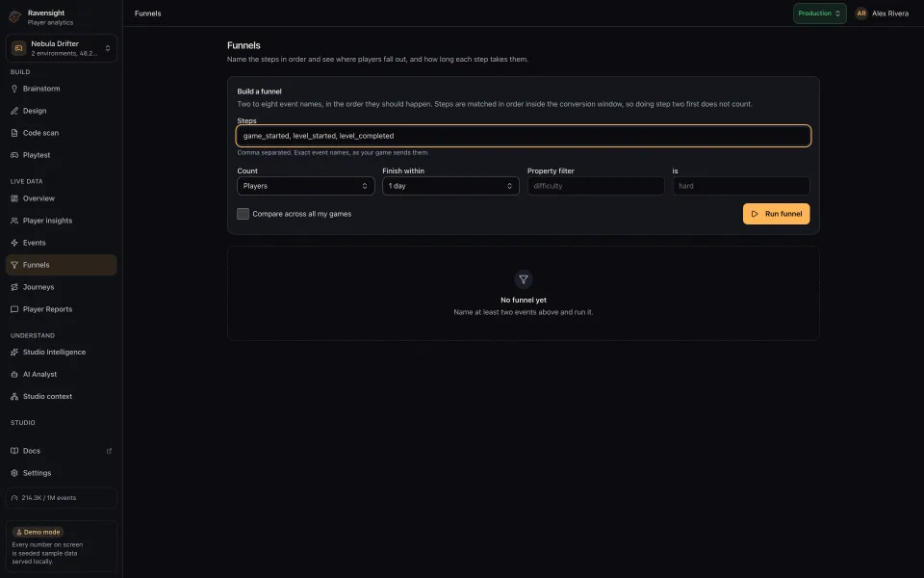
Task: Click the Funnels filter icon in sidebar
Action: pos(14,265)
